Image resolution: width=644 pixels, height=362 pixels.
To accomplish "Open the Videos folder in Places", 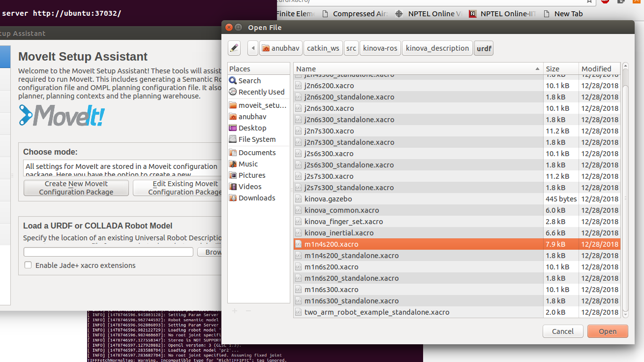I will pyautogui.click(x=245, y=187).
